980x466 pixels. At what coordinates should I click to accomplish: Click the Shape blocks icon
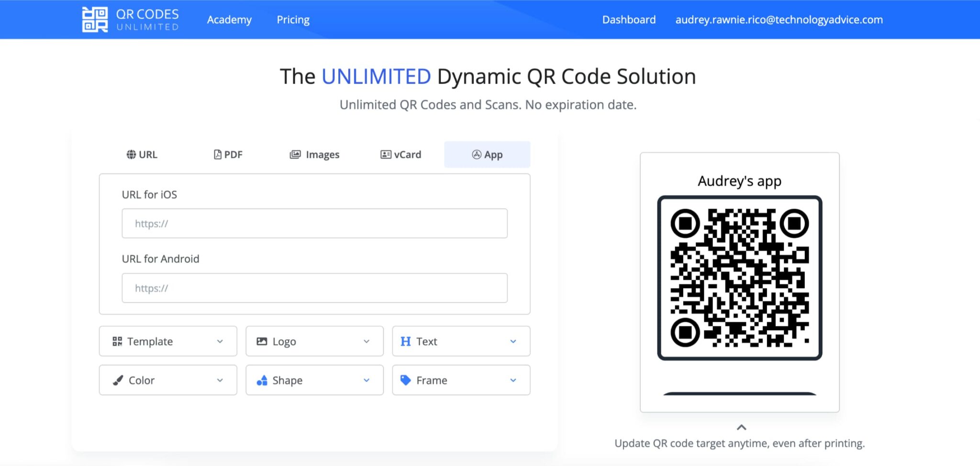(x=262, y=380)
